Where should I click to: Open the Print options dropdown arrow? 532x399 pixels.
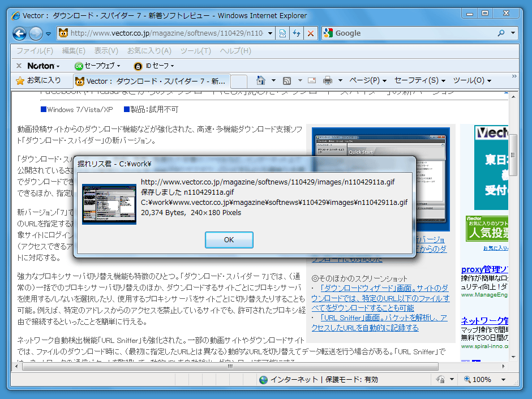(x=340, y=80)
